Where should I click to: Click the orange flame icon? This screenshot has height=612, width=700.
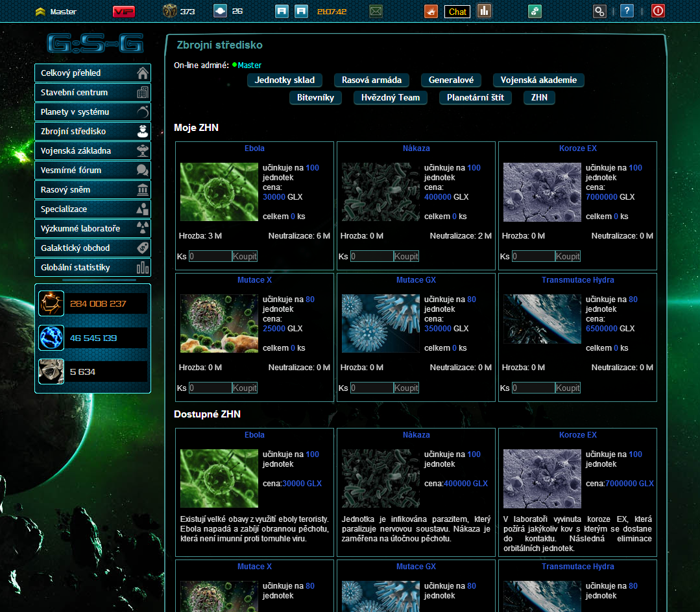(x=431, y=11)
